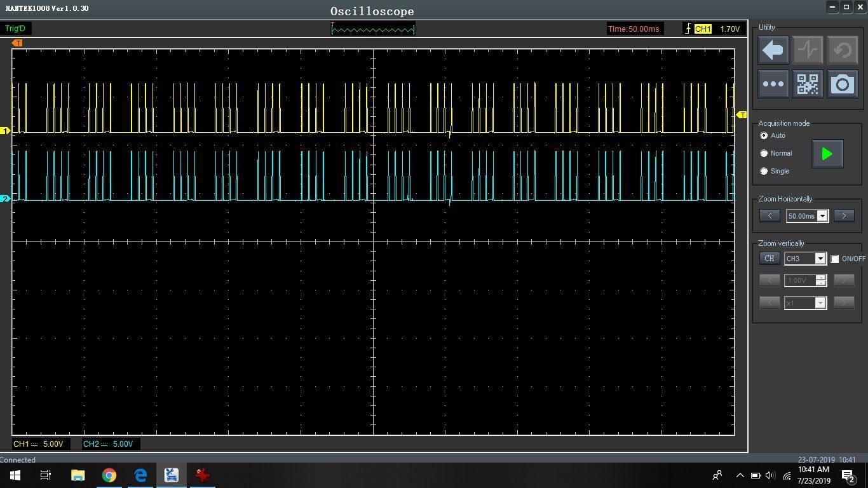Image resolution: width=868 pixels, height=488 pixels.
Task: Expand the CH3 channel selection dropdown
Action: click(x=820, y=259)
